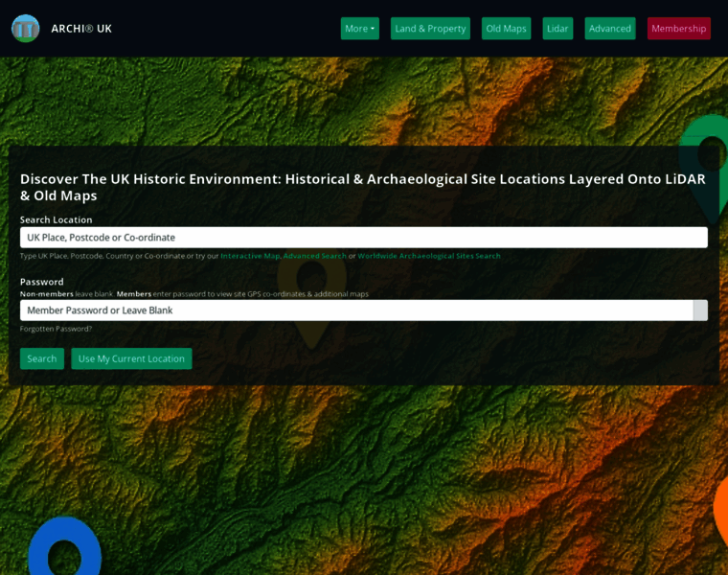Toggle the password visibility button in field

[700, 310]
